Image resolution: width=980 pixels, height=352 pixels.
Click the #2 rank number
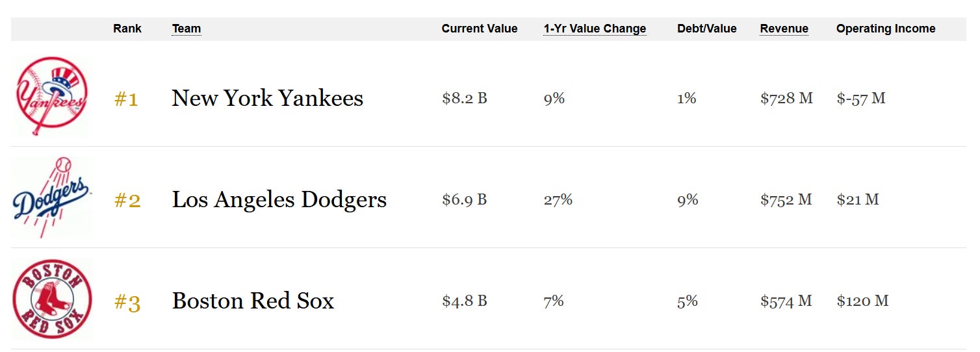coord(127,201)
